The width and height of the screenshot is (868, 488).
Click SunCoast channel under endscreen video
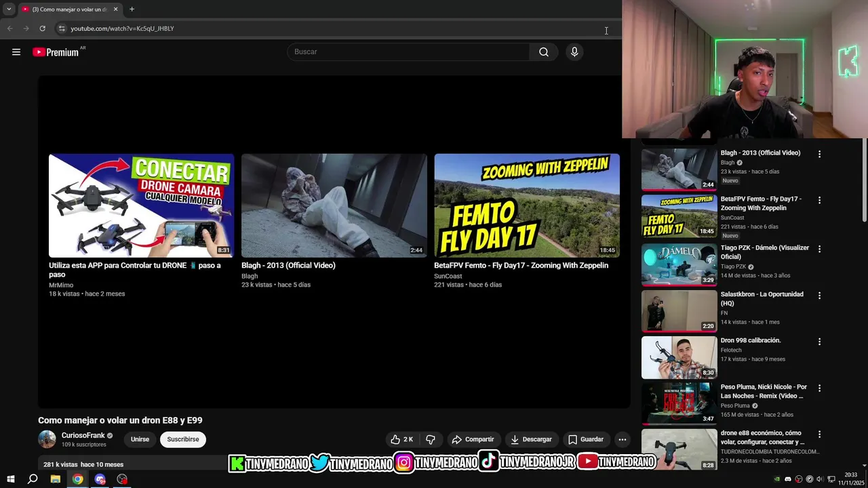click(x=448, y=276)
